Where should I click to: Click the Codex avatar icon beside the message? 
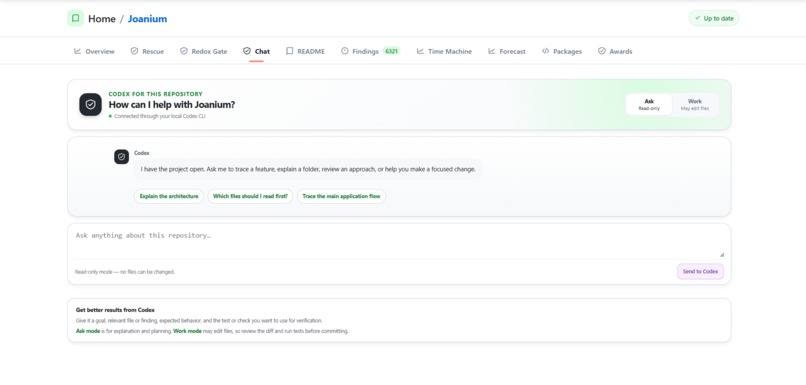(x=121, y=157)
